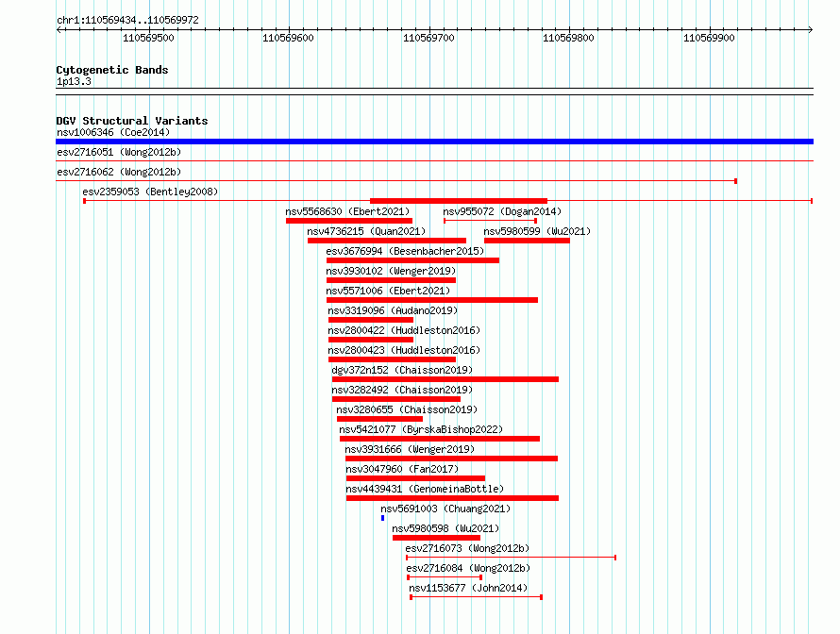Open nsv5421077 (ByrskaBishop2022) label
The image size is (840, 634).
421,429
